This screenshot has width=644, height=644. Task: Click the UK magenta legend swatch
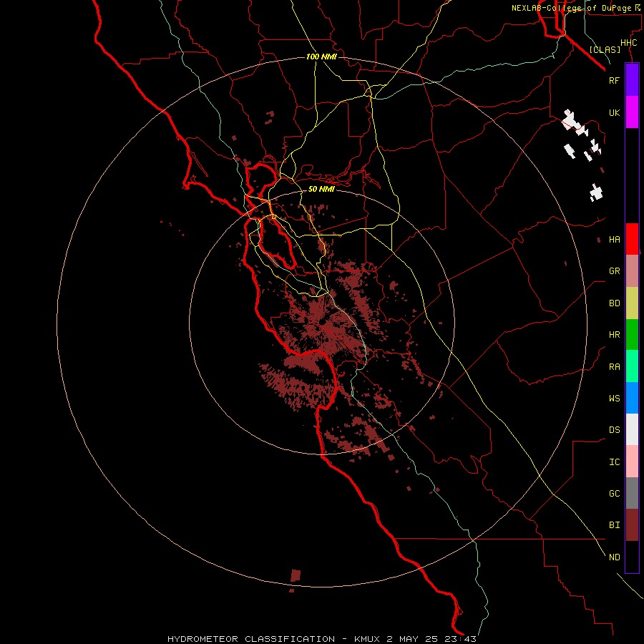pos(632,112)
